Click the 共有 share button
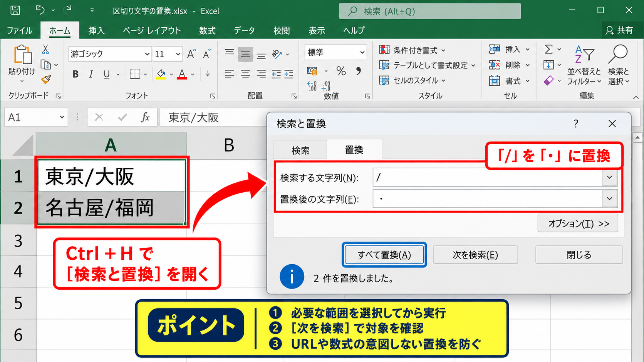644x362 pixels. (x=620, y=30)
